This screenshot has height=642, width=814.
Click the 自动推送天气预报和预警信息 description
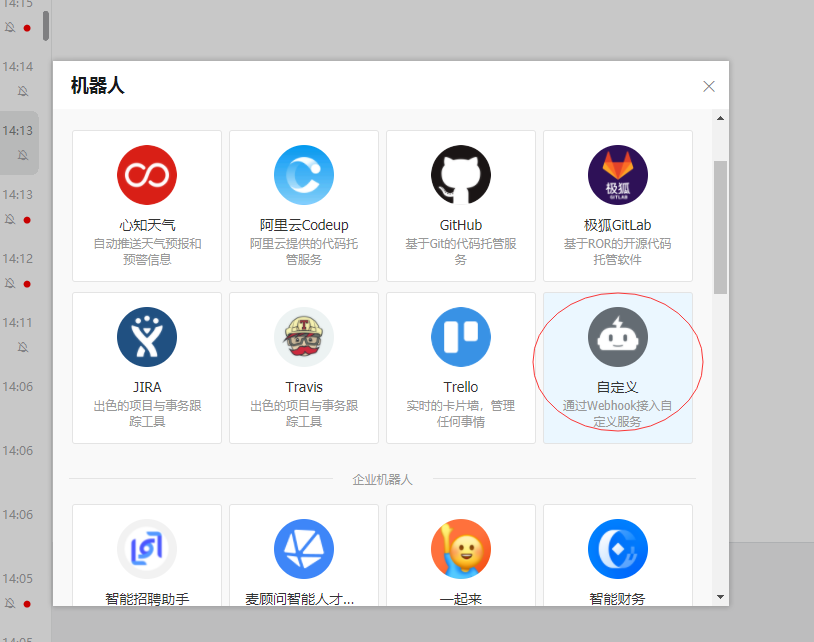point(147,252)
